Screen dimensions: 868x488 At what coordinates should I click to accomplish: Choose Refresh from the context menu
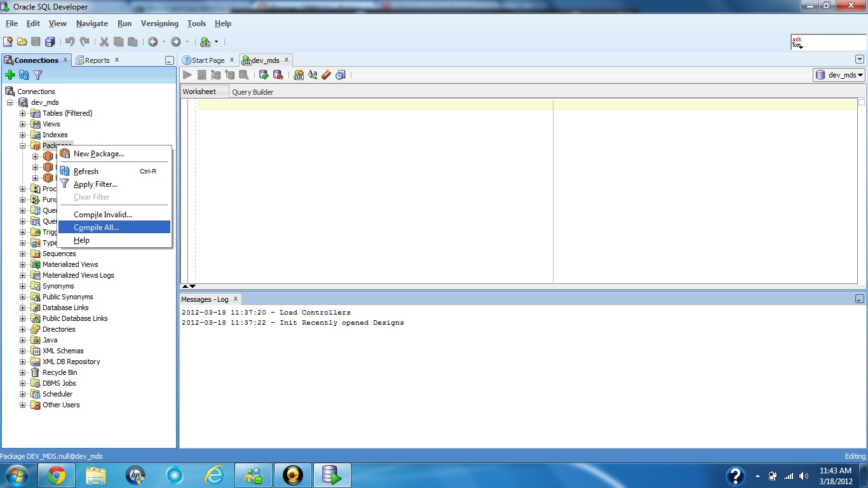coord(114,172)
